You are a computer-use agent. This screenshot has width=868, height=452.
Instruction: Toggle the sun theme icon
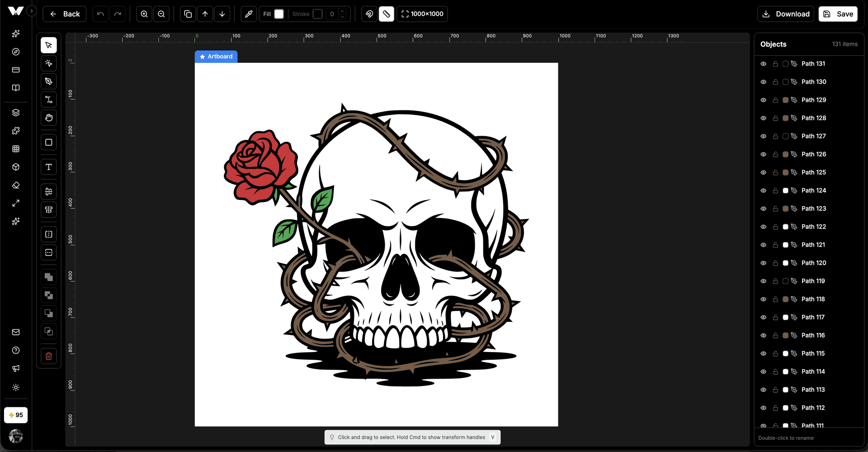(x=16, y=387)
